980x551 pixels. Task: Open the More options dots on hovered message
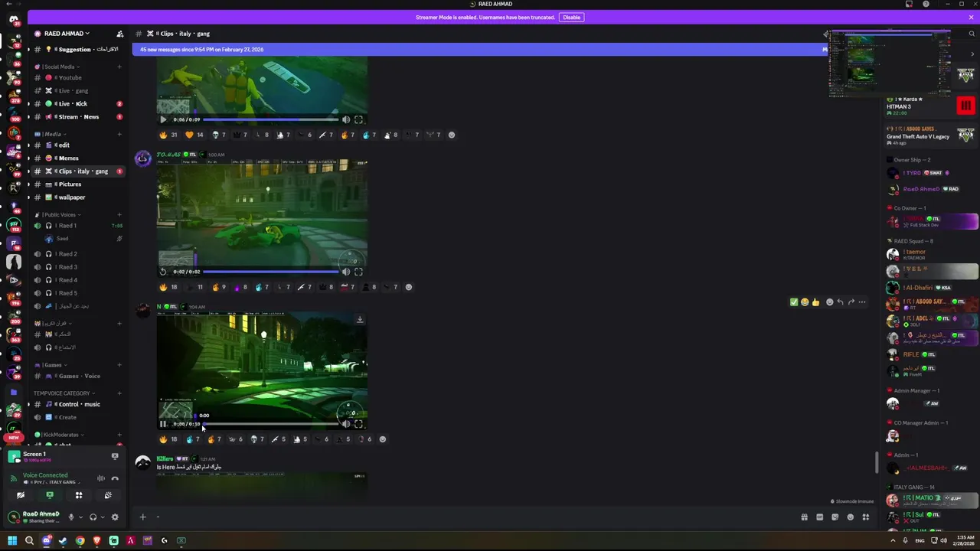pos(862,302)
